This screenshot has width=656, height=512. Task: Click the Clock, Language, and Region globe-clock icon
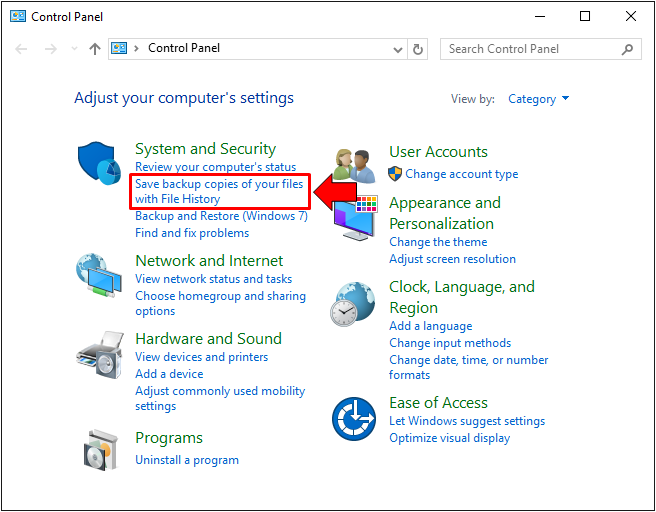coord(352,304)
